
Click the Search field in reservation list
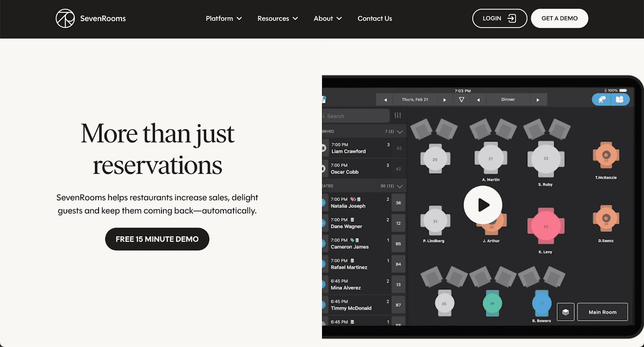point(356,116)
